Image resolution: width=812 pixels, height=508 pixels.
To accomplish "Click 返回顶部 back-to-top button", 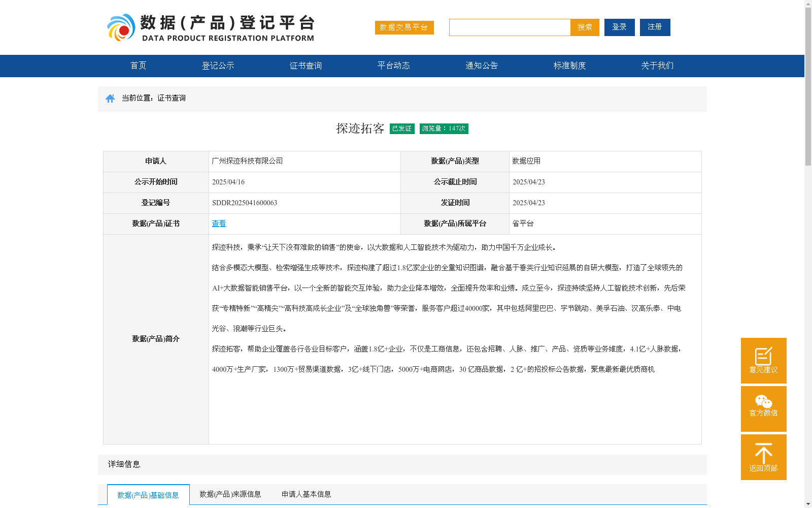I will click(x=763, y=457).
